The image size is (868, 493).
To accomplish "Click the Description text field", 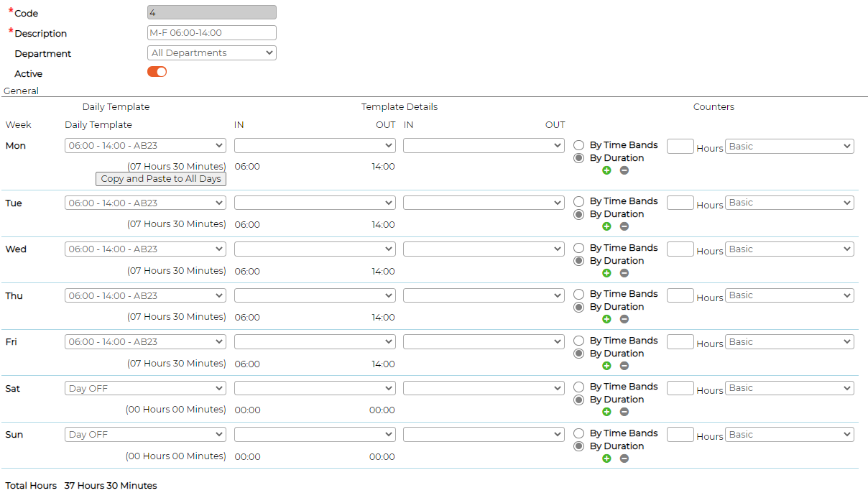I will [212, 33].
